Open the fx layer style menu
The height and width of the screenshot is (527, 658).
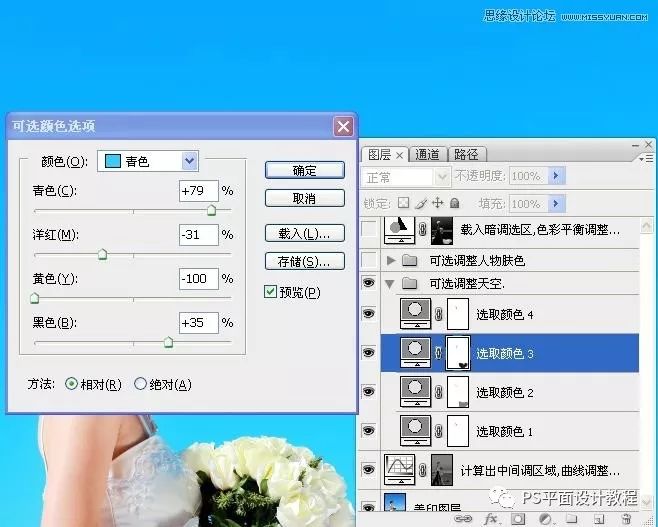click(490, 519)
